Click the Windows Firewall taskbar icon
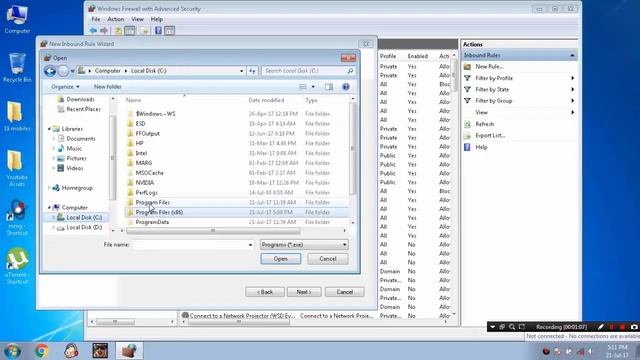This screenshot has width=640, height=360. pos(129,351)
